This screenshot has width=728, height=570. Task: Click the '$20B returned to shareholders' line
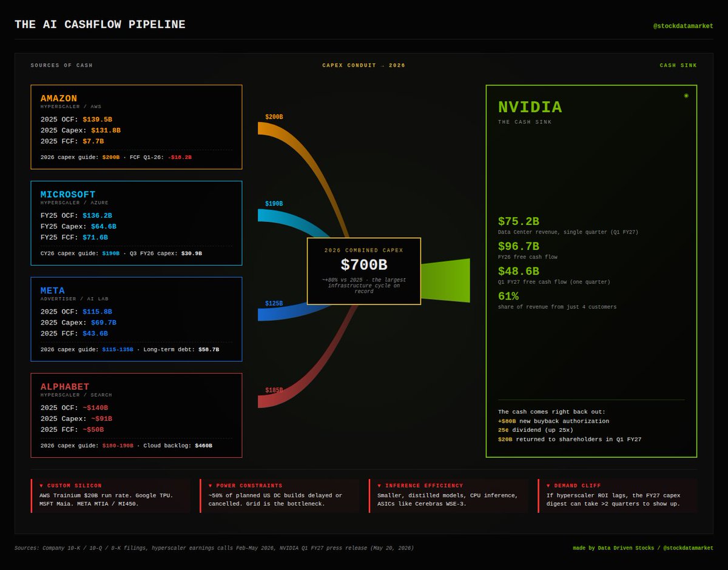[x=570, y=439]
